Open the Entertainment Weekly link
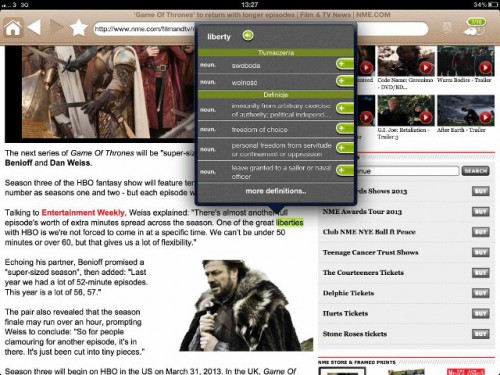Viewport: 500px width, 375px height. (83, 213)
